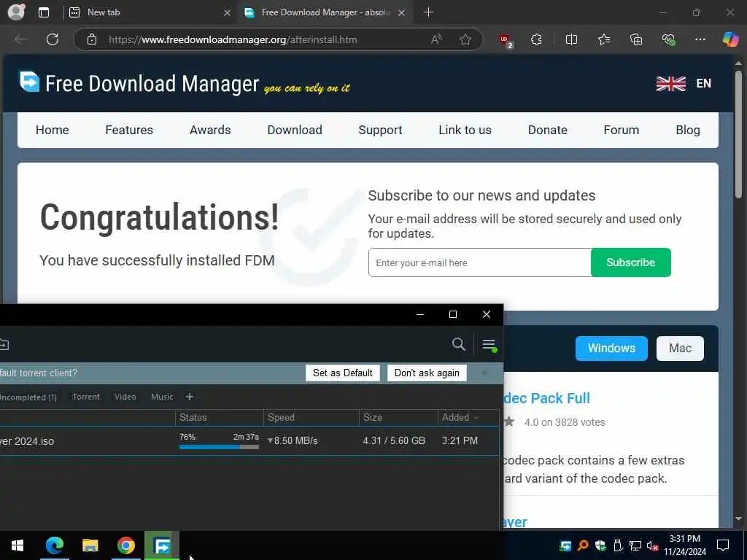This screenshot has height=560, width=747.
Task: View site information lock icon
Action: [x=92, y=39]
